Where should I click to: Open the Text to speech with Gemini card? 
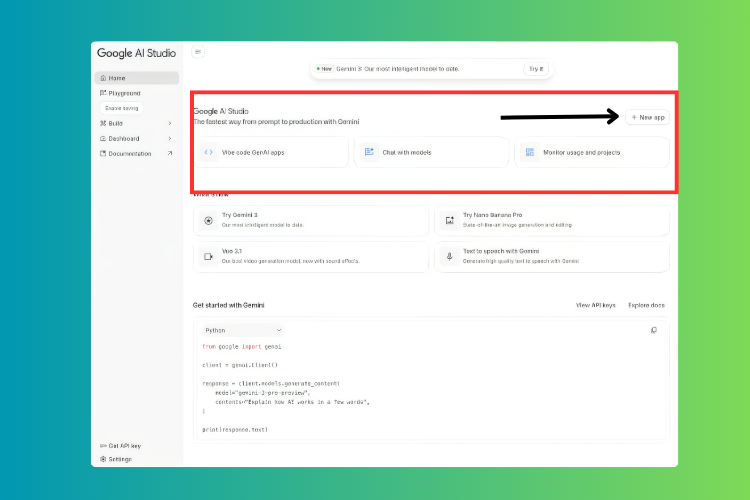[552, 256]
